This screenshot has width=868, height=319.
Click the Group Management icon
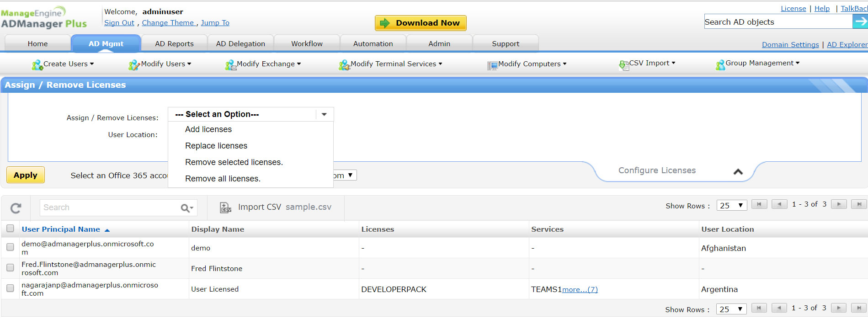tap(720, 65)
